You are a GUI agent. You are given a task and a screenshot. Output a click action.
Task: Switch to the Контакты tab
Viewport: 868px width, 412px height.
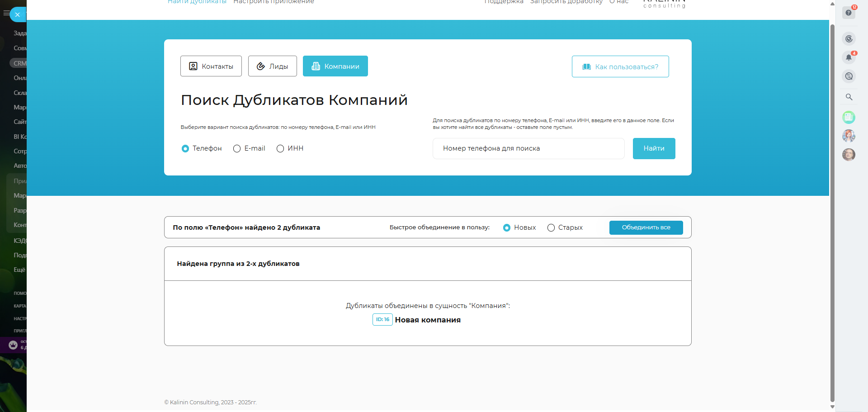[x=211, y=66]
